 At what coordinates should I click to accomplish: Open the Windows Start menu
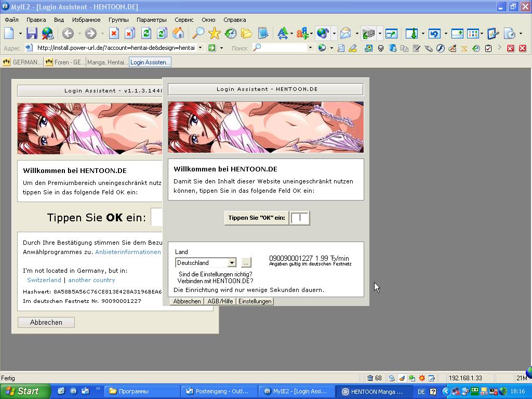[x=25, y=391]
